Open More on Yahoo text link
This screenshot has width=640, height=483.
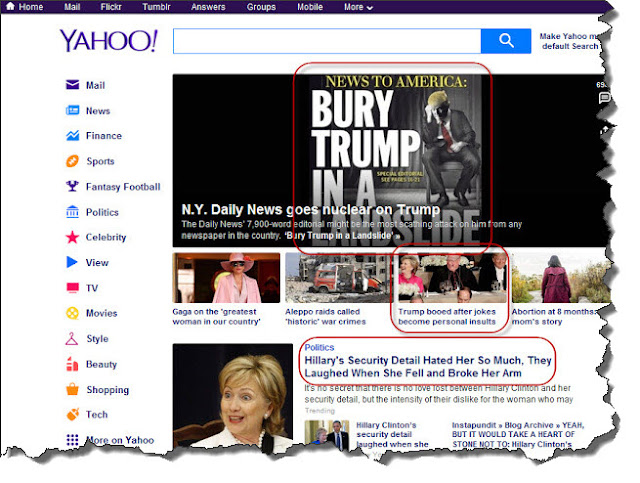120,440
